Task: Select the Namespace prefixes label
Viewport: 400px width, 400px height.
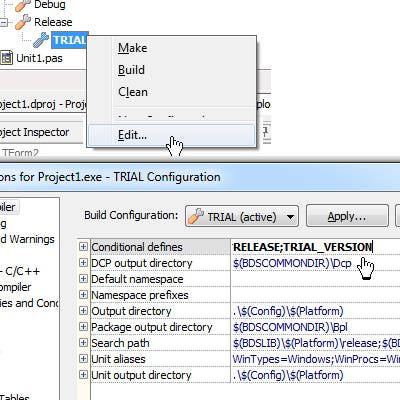Action: click(x=140, y=295)
